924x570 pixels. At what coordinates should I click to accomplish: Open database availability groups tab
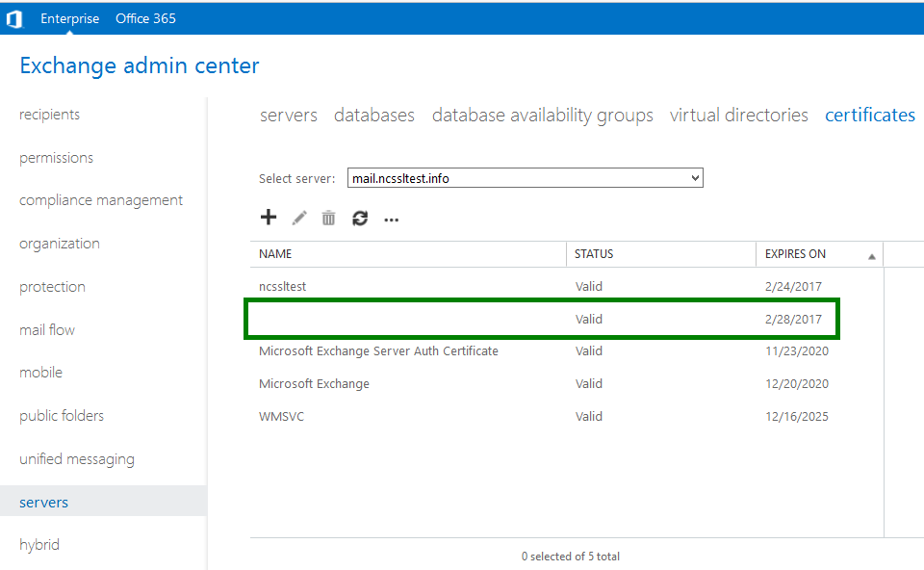[x=543, y=116]
